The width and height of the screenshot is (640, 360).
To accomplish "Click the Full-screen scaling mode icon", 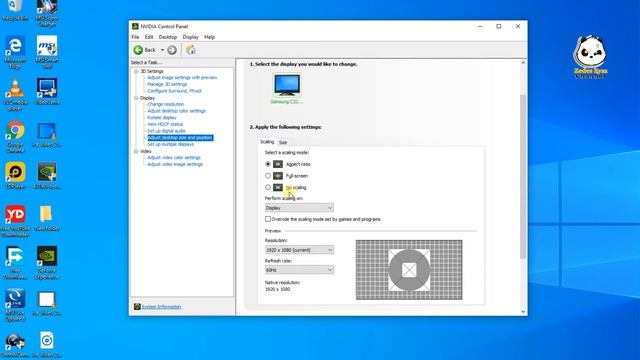I will click(278, 176).
